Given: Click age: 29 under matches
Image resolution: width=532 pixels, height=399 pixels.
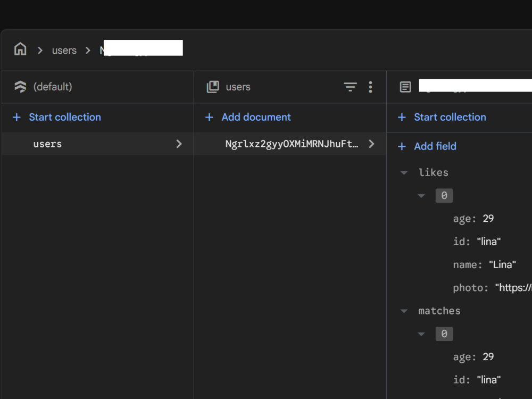Looking at the screenshot, I should (x=473, y=357).
